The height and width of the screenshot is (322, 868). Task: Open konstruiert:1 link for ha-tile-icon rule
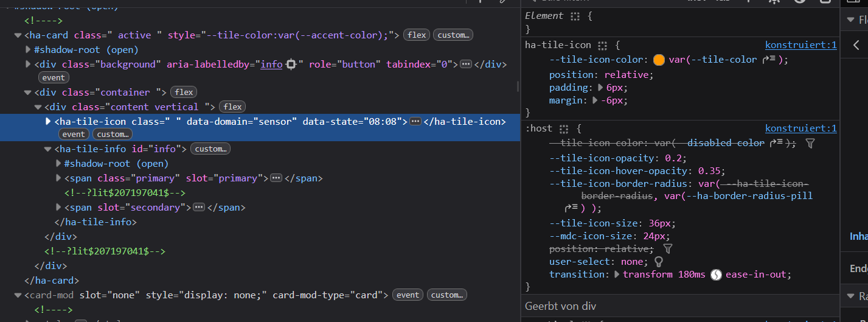tap(800, 45)
